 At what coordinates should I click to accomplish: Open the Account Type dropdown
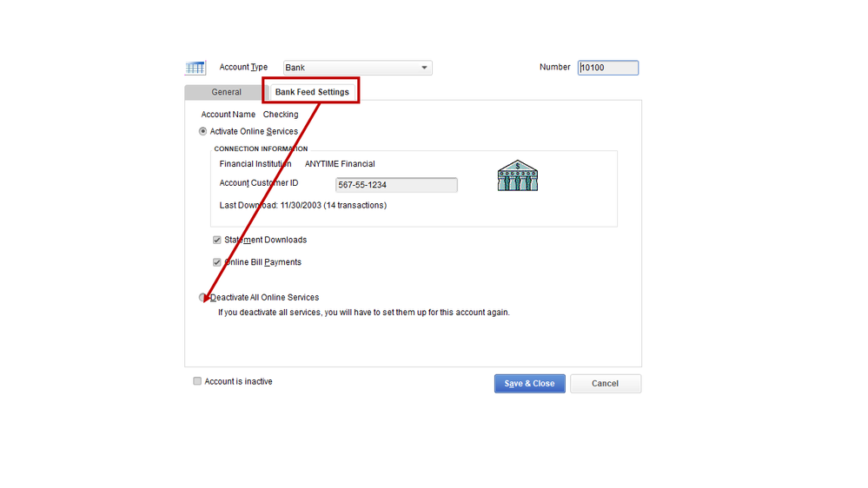[x=358, y=68]
